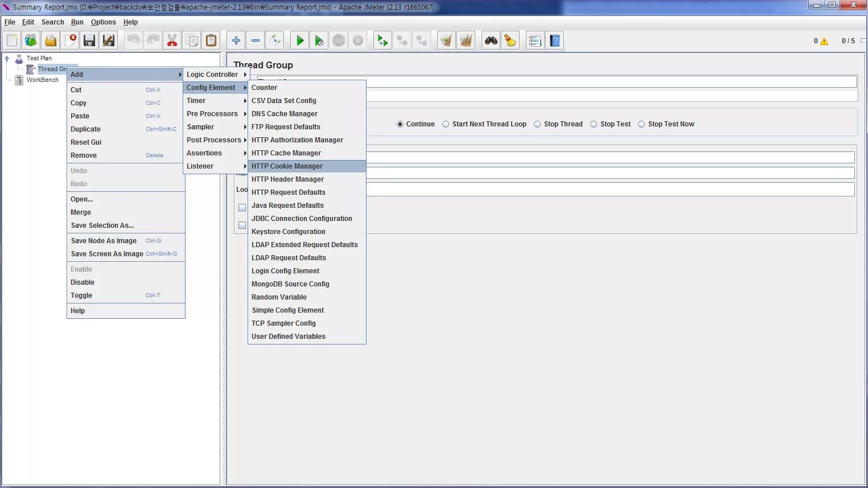Open the Templates toolbar icon
868x488 pixels.
(31, 40)
